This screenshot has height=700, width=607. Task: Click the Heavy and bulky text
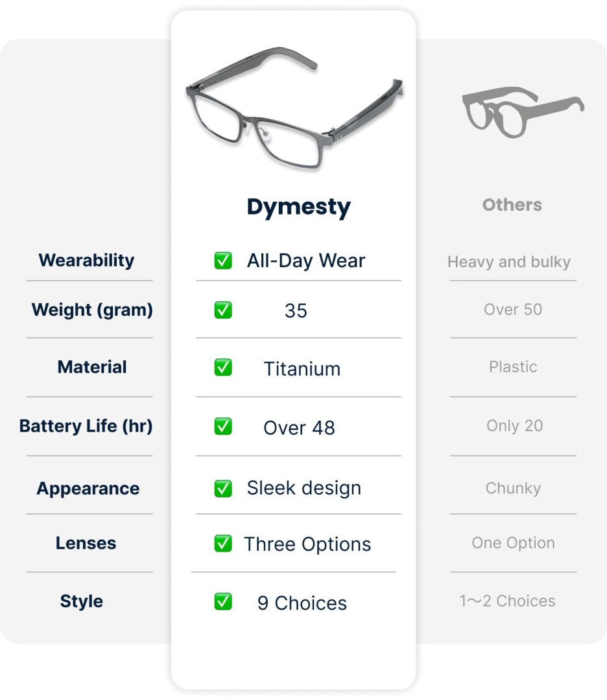(509, 262)
